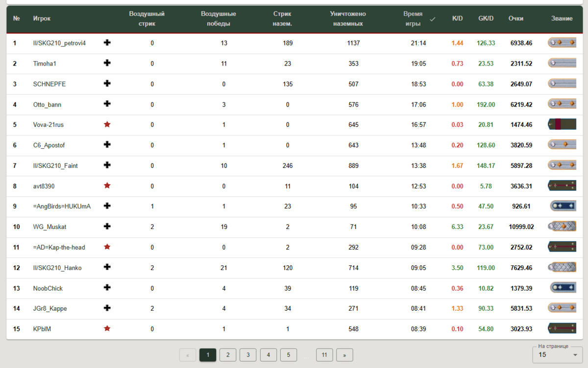Sort by the K/D column header
The height and width of the screenshot is (368, 588).
pyautogui.click(x=457, y=19)
